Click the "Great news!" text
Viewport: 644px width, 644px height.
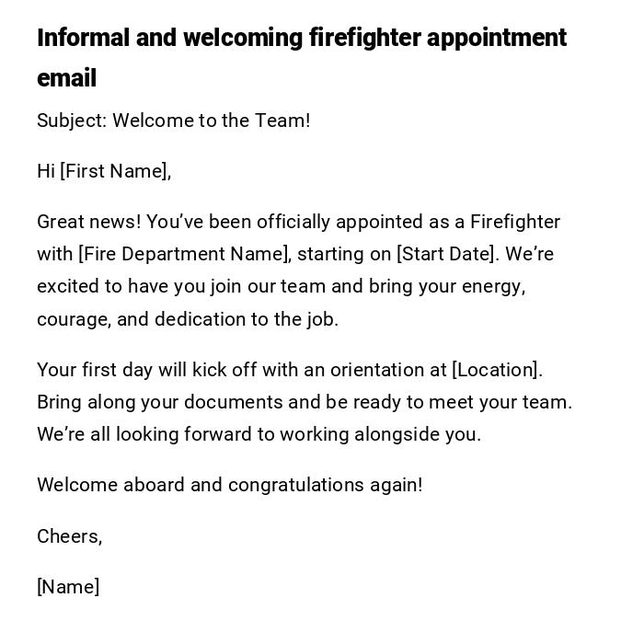tap(88, 222)
